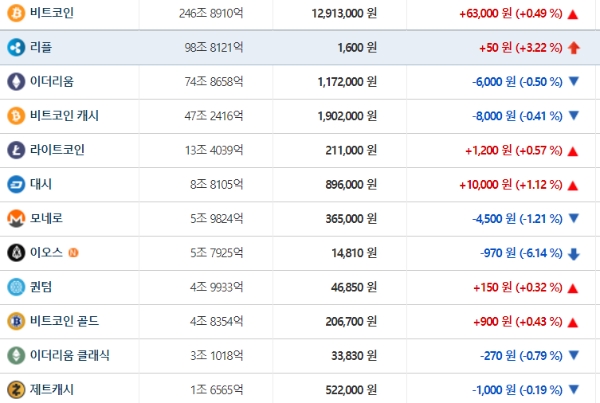Click the Litecoin (라이트코인) coin icon
600x403 pixels.
coord(16,150)
